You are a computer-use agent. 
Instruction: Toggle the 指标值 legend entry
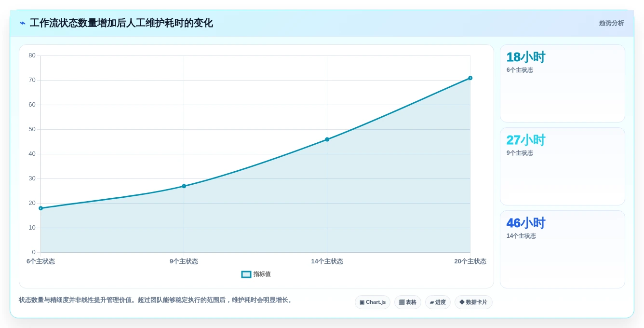tap(256, 274)
